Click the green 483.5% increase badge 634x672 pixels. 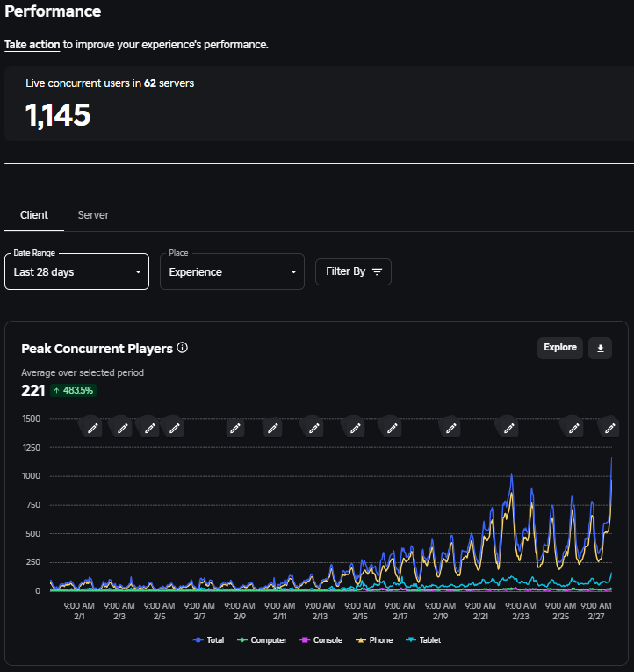(x=73, y=390)
